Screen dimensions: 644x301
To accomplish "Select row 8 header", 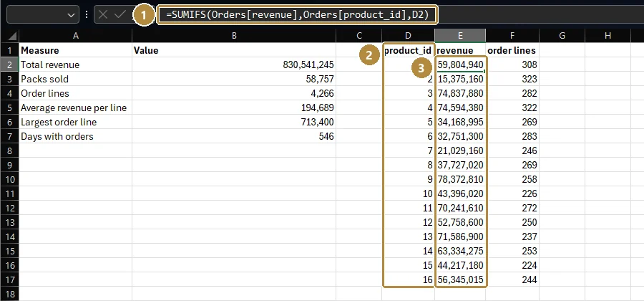I will [x=9, y=150].
